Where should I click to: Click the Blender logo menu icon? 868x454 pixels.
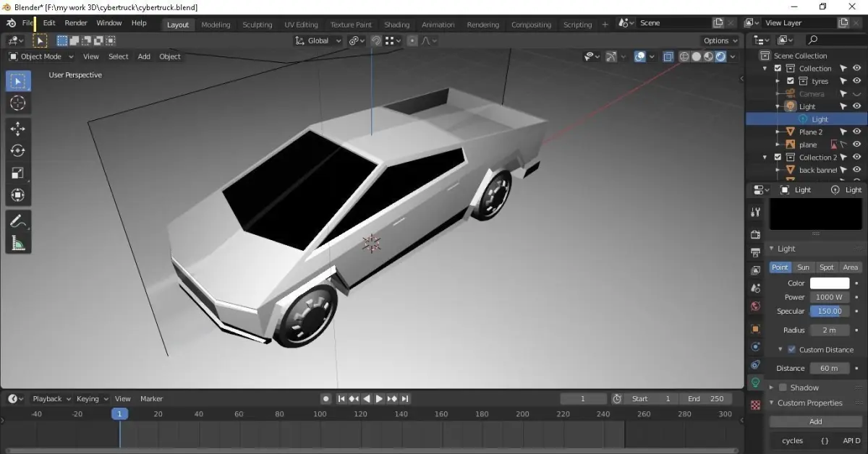pos(12,23)
